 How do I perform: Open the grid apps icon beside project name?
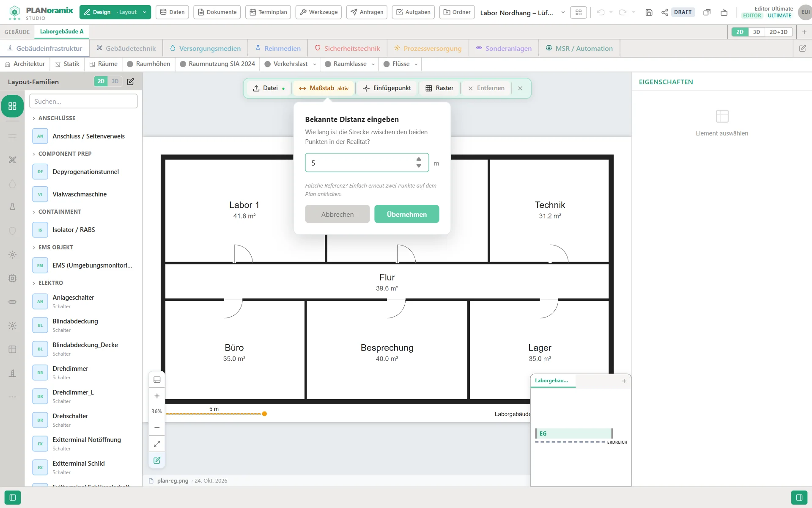579,12
